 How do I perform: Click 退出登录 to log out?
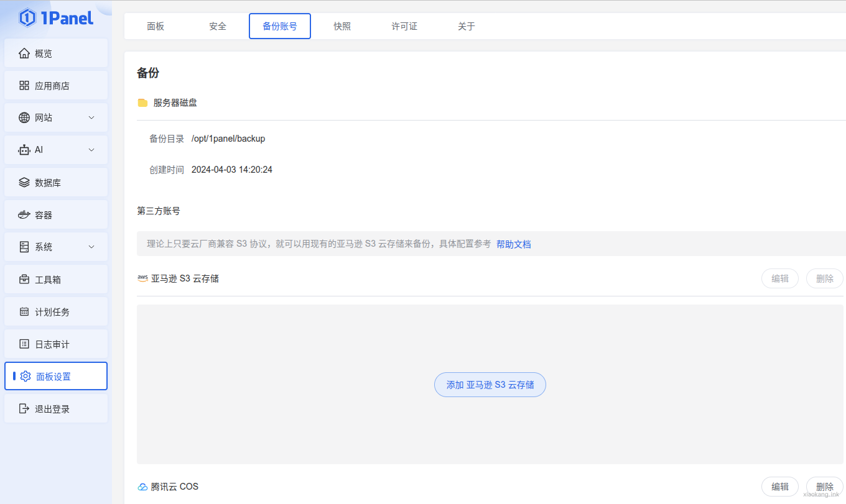tap(56, 409)
